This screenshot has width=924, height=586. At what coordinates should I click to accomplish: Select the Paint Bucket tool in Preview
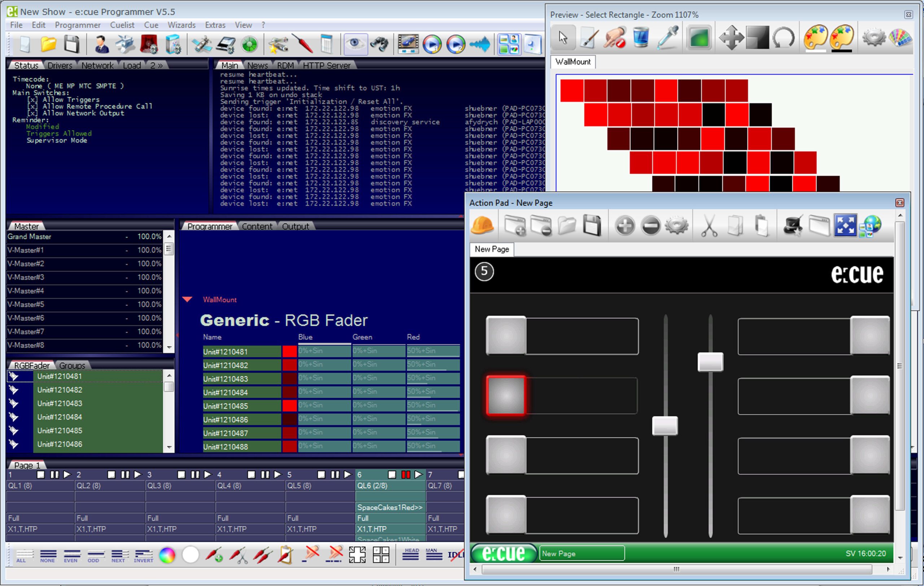pos(640,38)
